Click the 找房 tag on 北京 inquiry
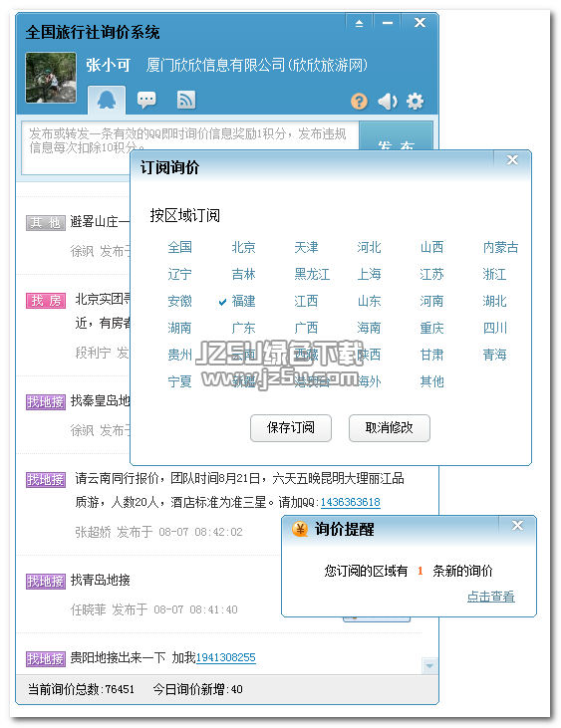The height and width of the screenshot is (728, 561). pyautogui.click(x=46, y=301)
